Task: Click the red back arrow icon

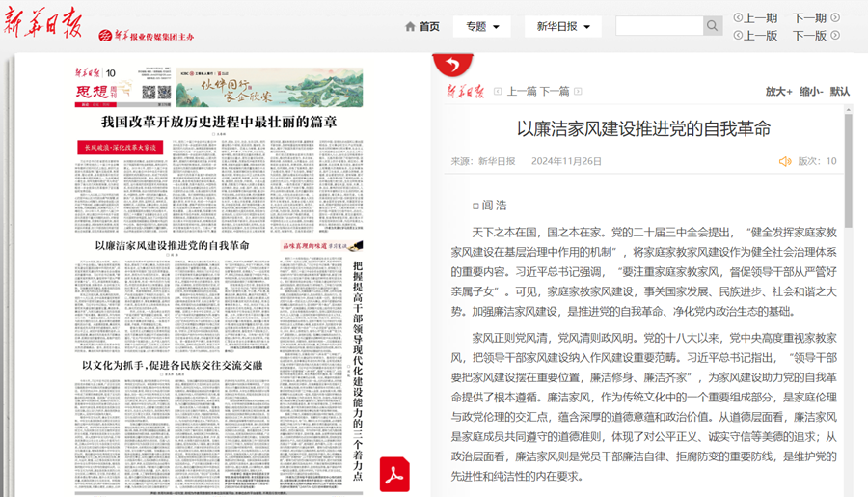Action: [452, 65]
